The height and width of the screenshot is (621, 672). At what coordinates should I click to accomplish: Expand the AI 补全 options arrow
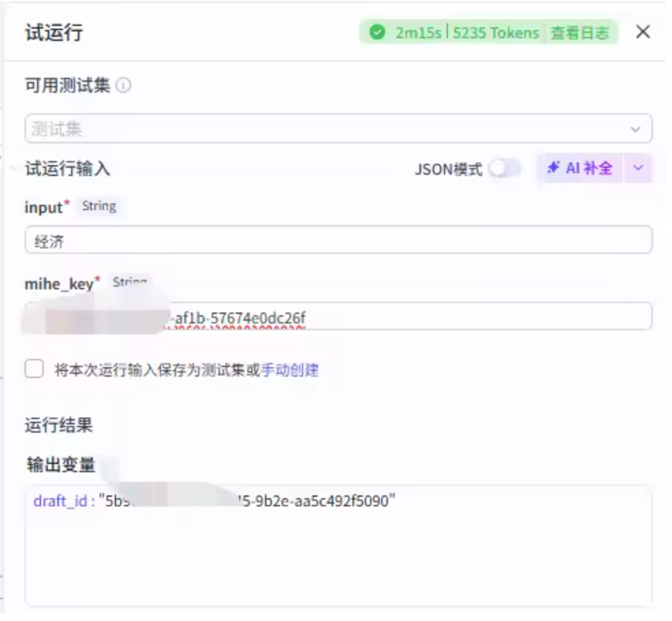click(x=639, y=169)
